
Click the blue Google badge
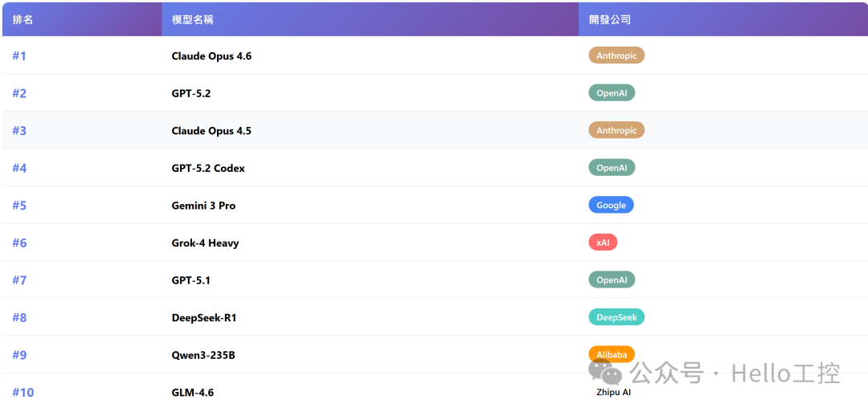pos(611,205)
